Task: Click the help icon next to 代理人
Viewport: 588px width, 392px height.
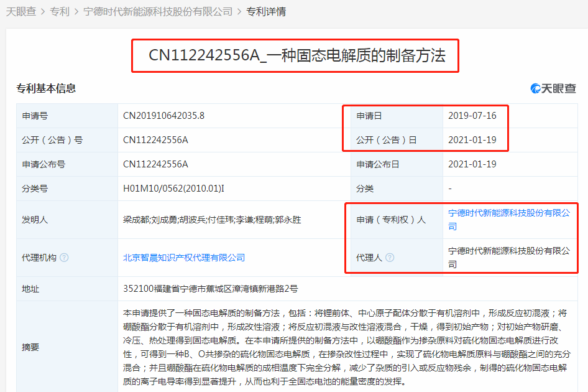Action: coord(390,258)
